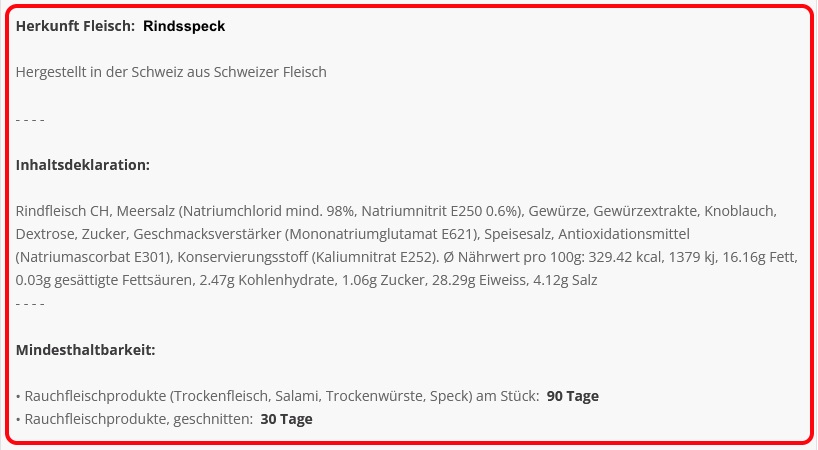Select the bold "Rindsspeck" text
This screenshot has width=818, height=450.
coord(184,26)
